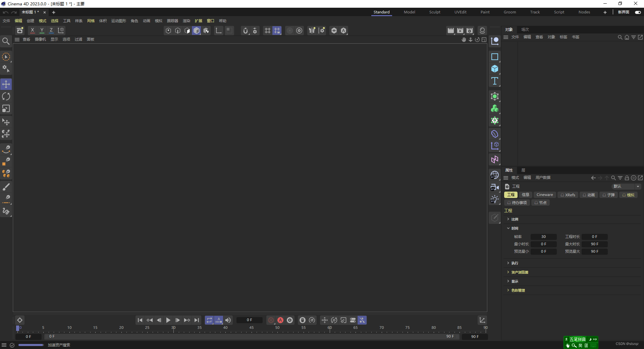Select the Cineware attribute tab

[x=544, y=195]
